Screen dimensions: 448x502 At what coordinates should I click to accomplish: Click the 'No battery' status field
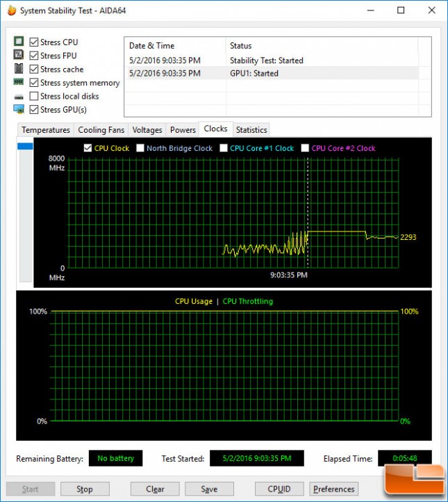[x=116, y=458]
